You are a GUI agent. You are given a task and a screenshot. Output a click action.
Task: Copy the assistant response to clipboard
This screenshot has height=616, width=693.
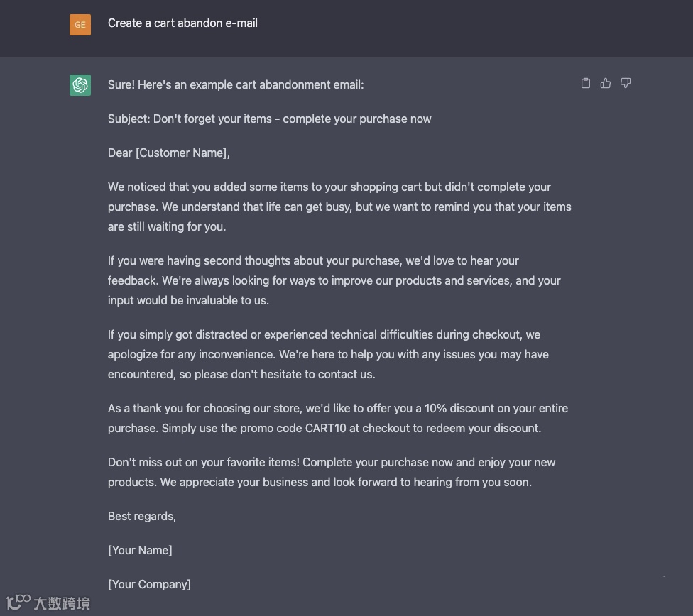tap(586, 84)
